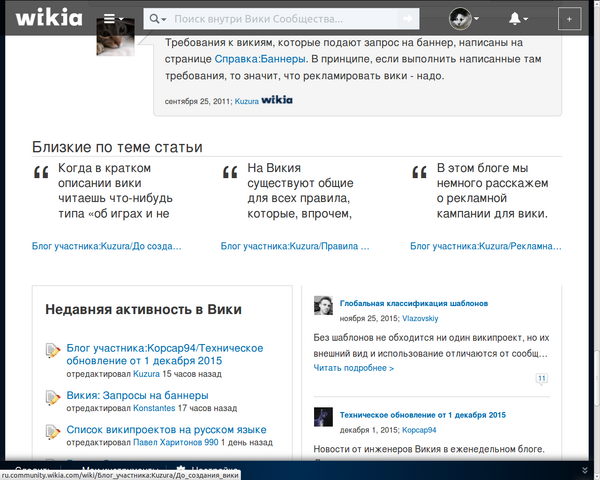Click Читать подробнее > link
This screenshot has height=480, width=600.
tap(354, 368)
